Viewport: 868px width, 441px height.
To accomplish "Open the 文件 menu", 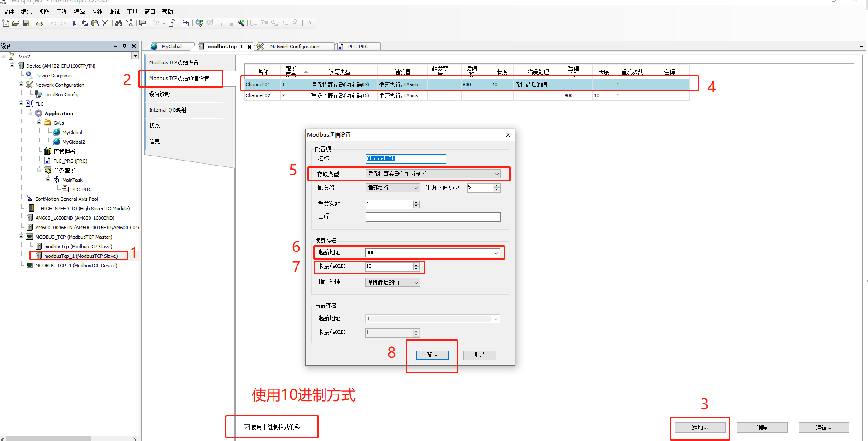I will point(9,12).
